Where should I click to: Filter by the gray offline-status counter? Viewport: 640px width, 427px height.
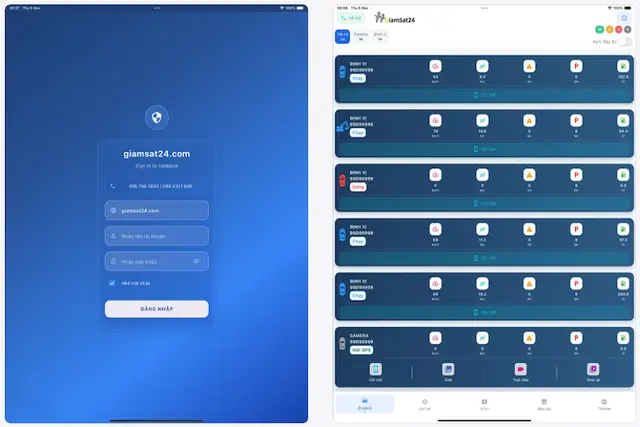(627, 29)
